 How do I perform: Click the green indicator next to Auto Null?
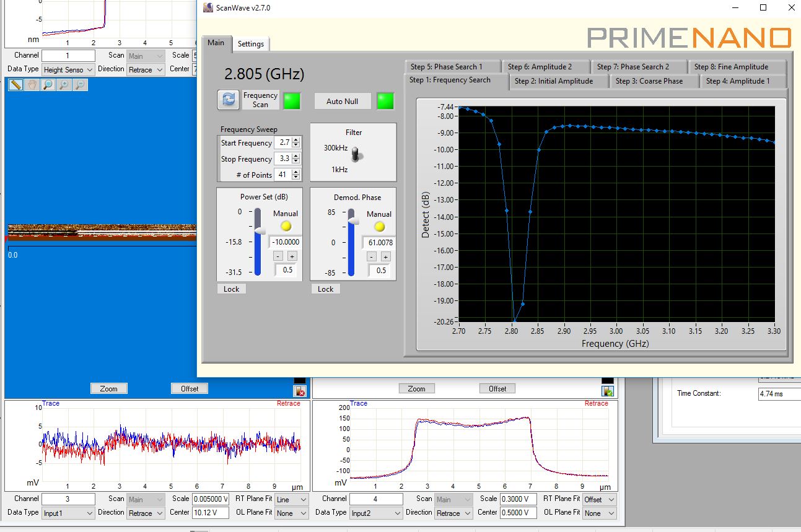385,101
